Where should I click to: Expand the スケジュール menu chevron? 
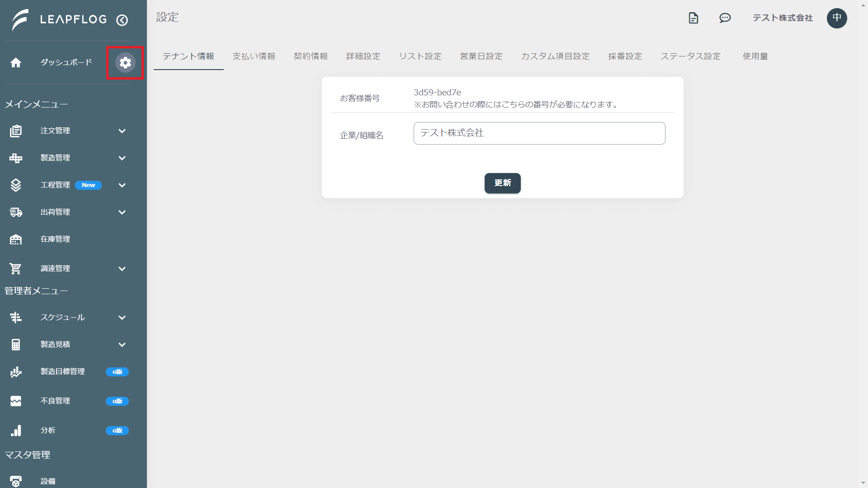tap(122, 318)
